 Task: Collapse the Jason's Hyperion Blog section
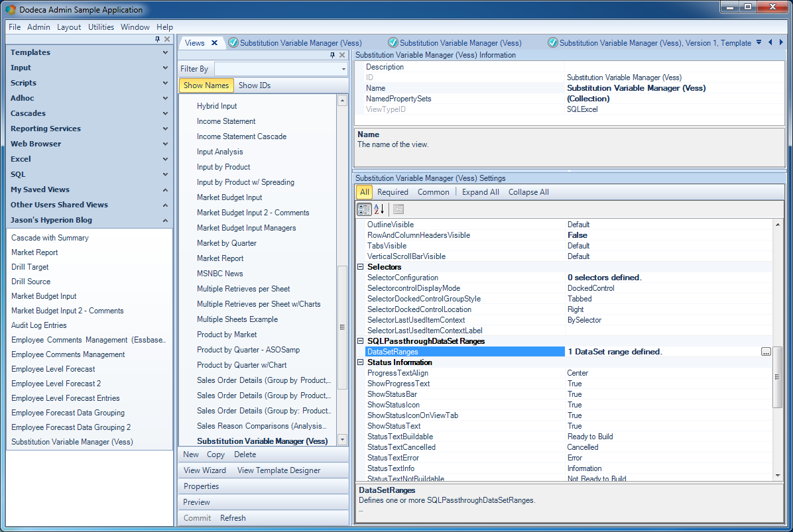(89, 220)
